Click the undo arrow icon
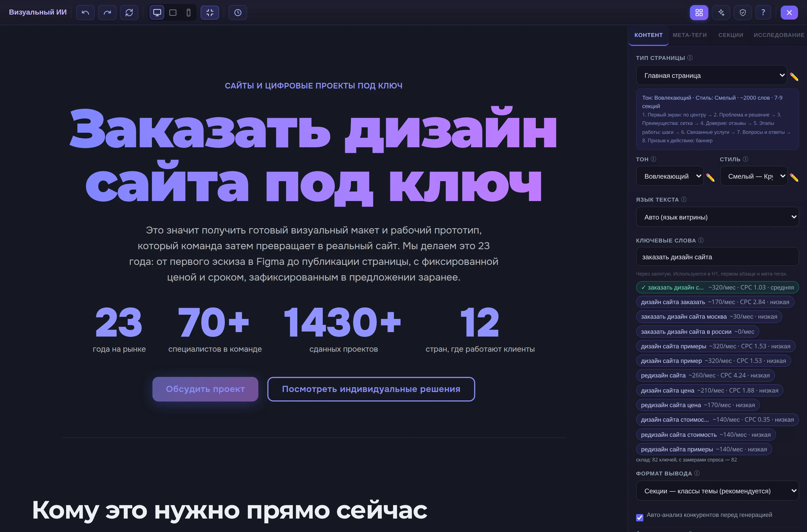Viewport: 807px width, 532px height. click(85, 13)
